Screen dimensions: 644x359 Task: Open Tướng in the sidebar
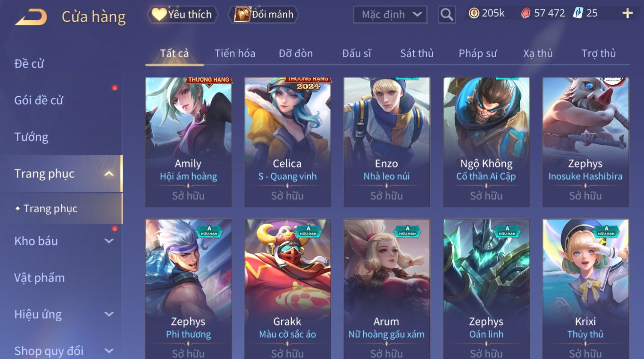coord(31,137)
